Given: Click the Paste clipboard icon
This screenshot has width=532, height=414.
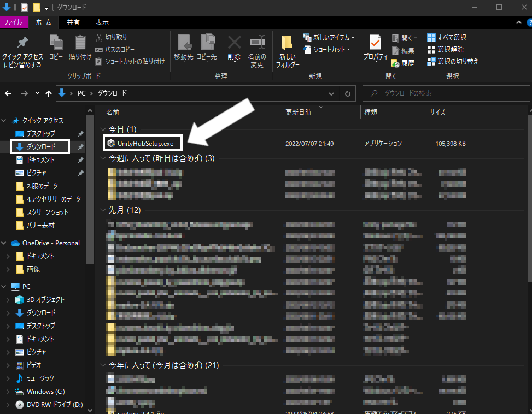Looking at the screenshot, I should coord(80,43).
